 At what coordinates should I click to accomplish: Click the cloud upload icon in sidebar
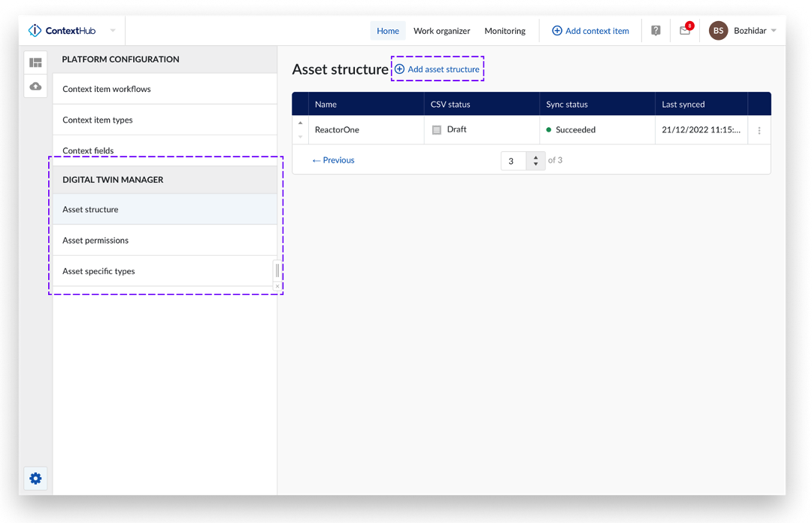(x=35, y=87)
